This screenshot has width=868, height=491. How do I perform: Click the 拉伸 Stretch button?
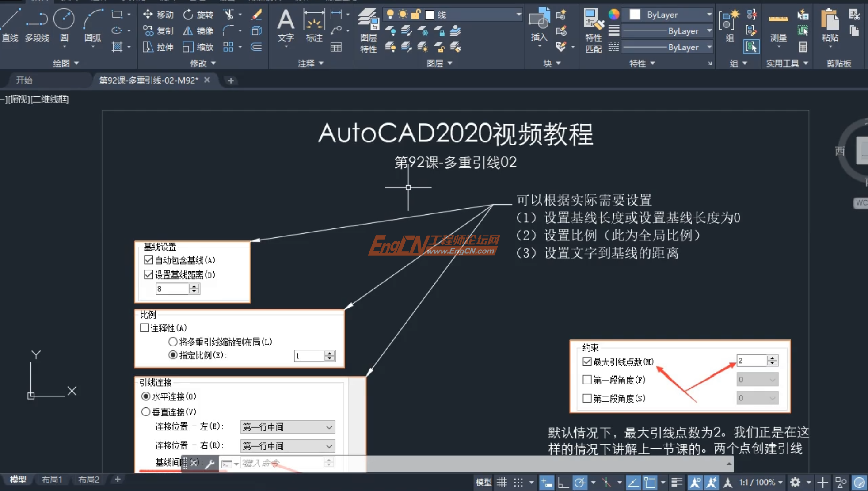pos(158,47)
